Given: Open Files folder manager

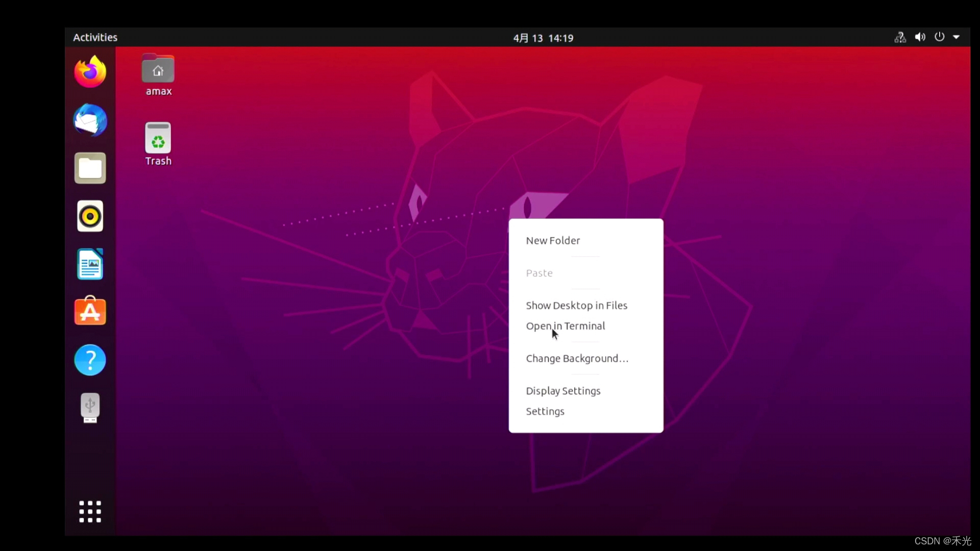Looking at the screenshot, I should (x=89, y=168).
